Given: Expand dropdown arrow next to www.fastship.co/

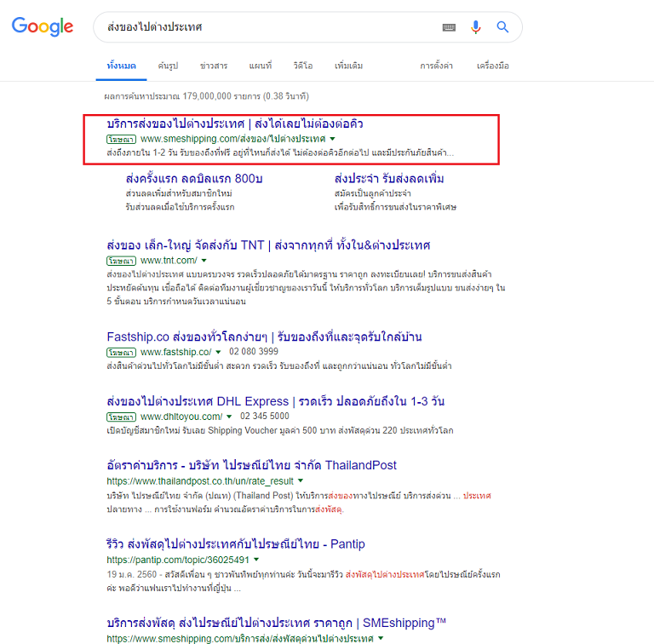Looking at the screenshot, I should (218, 353).
